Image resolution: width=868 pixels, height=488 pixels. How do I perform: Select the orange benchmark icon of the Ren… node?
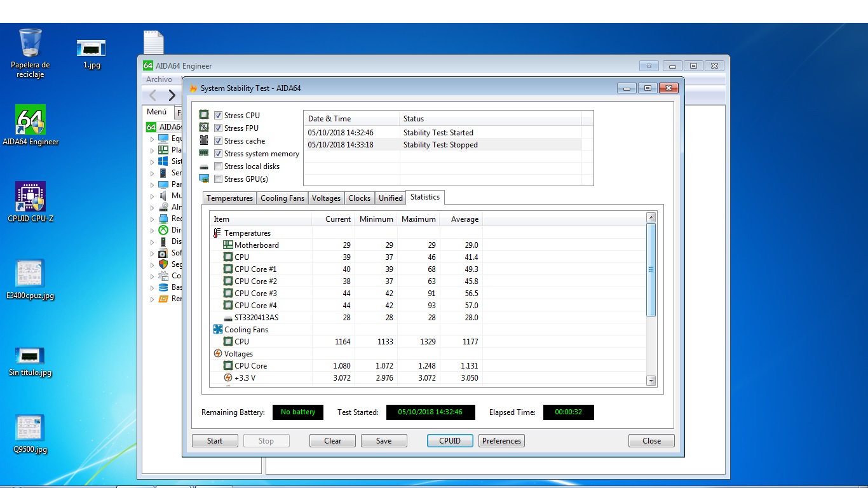coord(163,299)
